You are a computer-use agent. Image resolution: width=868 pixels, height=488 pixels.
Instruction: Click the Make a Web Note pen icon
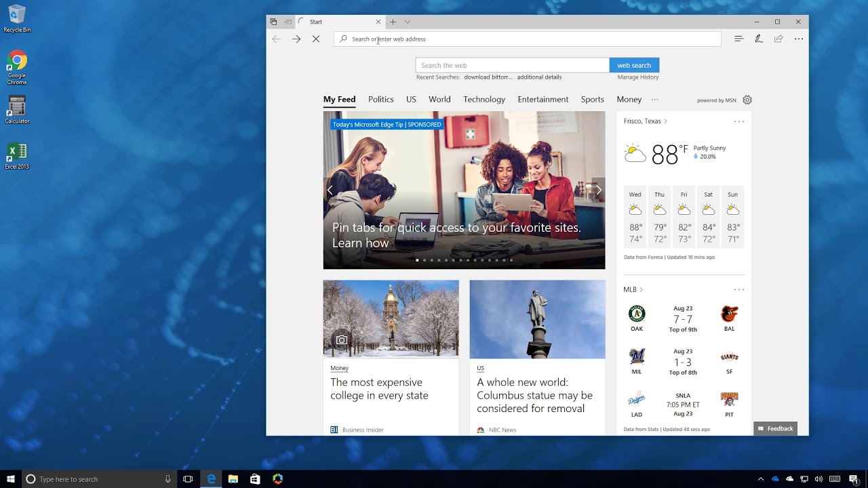(759, 39)
